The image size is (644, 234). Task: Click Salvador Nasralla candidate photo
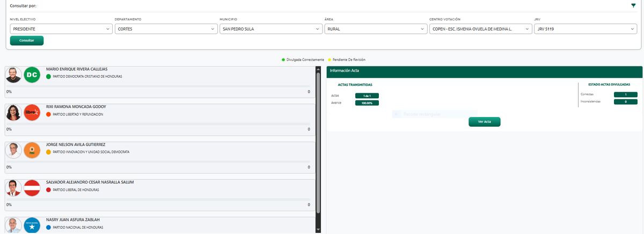click(13, 188)
